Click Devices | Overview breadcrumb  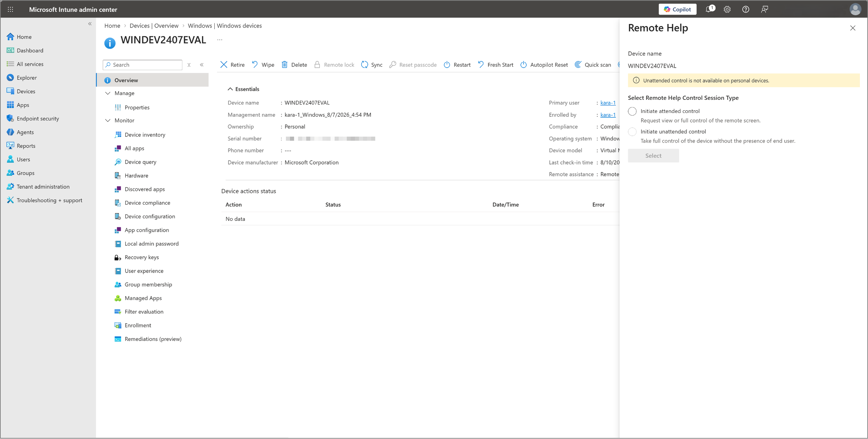pos(154,26)
